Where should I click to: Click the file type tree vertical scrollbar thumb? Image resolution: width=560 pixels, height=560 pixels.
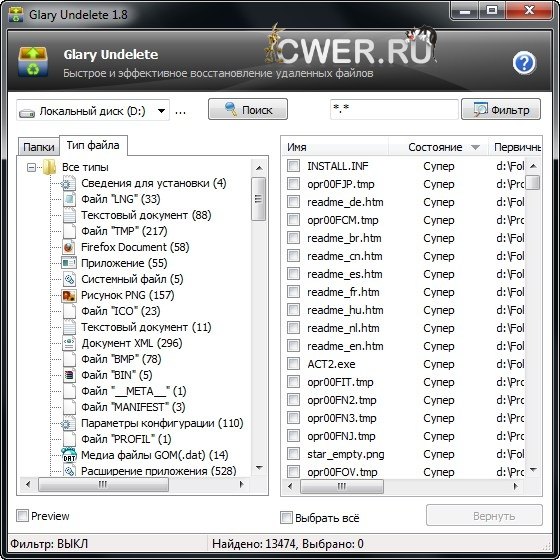[259, 199]
